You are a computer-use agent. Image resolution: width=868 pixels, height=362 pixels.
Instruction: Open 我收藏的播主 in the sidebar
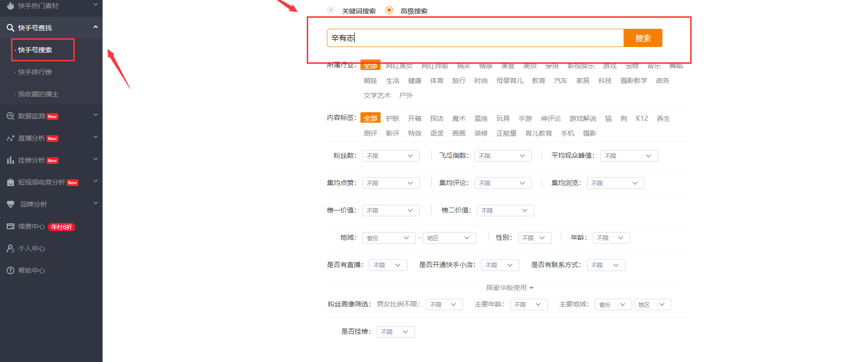(x=38, y=94)
